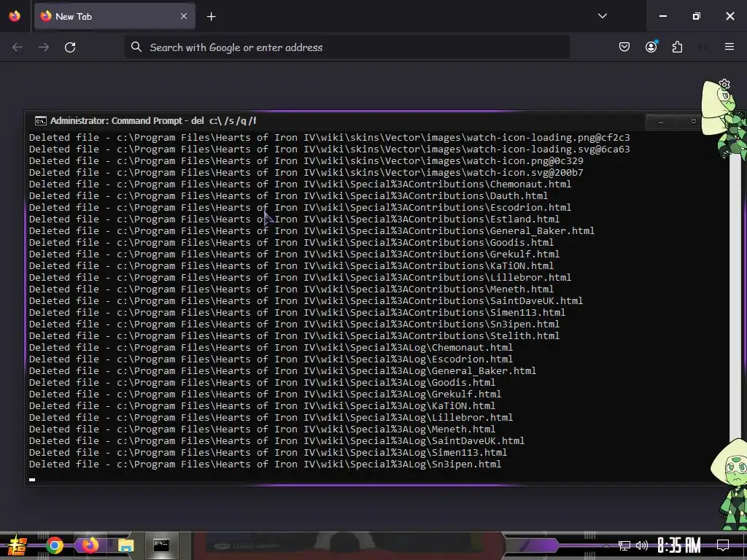Open Save to Pocket icon
The width and height of the screenshot is (747, 560).
(x=624, y=47)
